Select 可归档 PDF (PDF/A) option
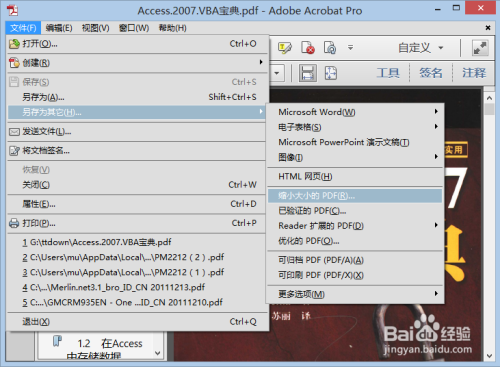500x367 pixels. coord(355,260)
